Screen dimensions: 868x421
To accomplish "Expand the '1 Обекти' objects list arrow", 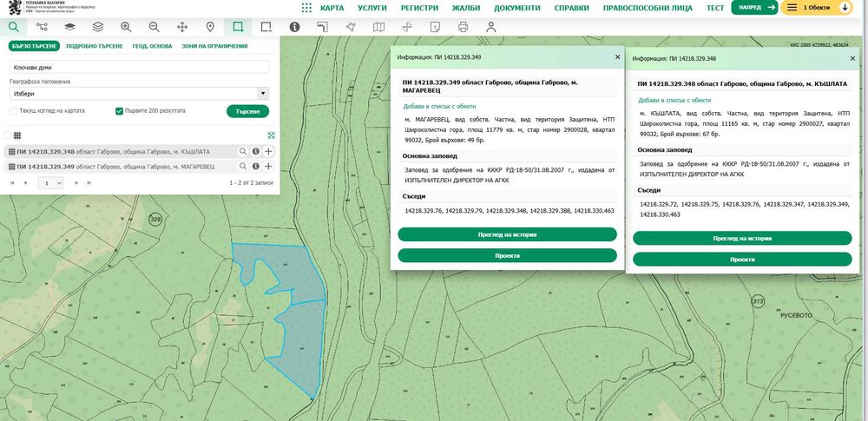I will pos(845,8).
